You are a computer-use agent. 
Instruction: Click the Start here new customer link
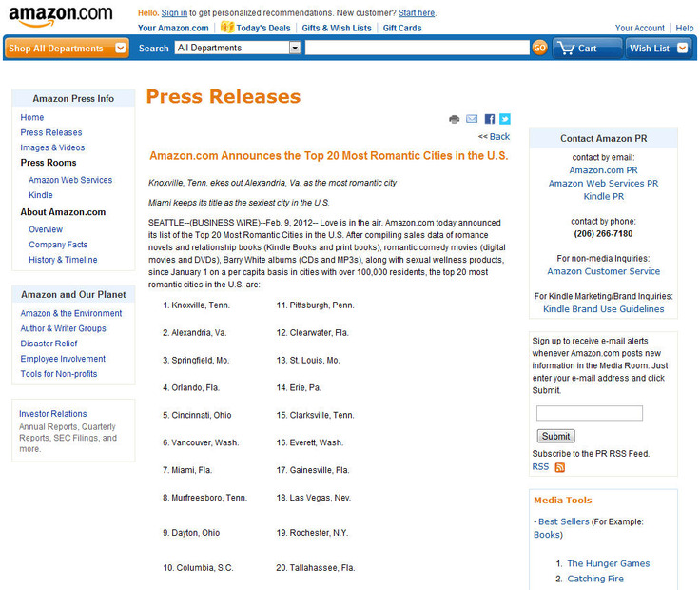(x=417, y=13)
